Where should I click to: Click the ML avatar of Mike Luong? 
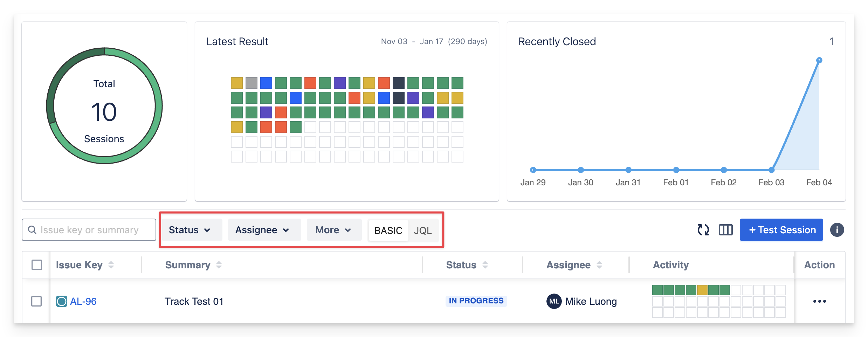tap(554, 301)
